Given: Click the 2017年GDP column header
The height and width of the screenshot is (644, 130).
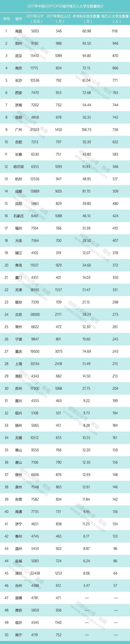Looking at the screenshot, I should tap(35, 19).
